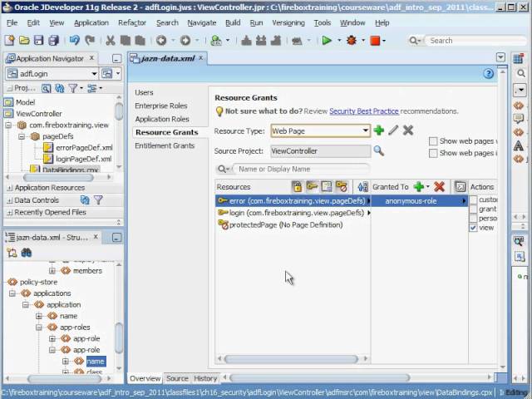Image resolution: width=532 pixels, height=399 pixels.
Task: Click the Save toolbar icon
Action: pos(38,41)
